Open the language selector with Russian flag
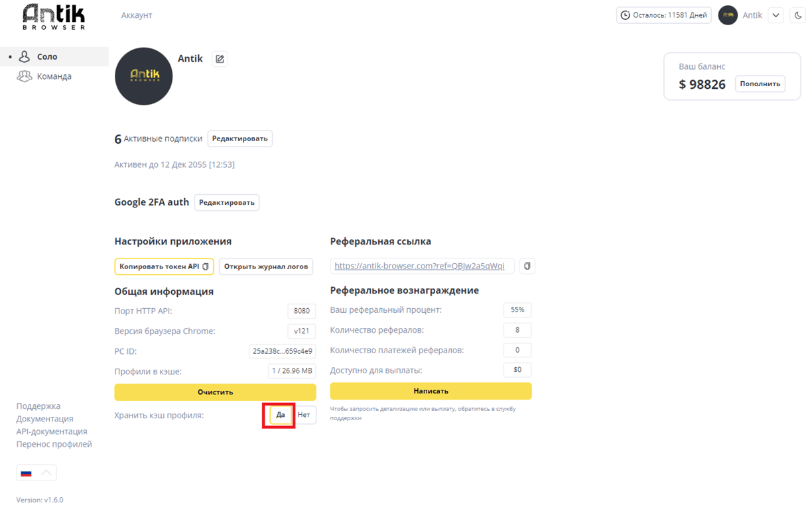Viewport: 812px width, 509px height. tap(36, 473)
